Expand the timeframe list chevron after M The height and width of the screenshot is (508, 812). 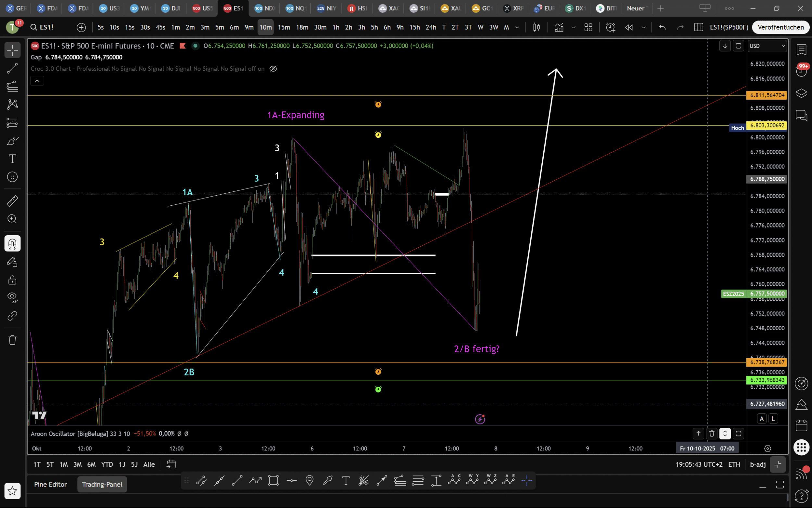pos(517,27)
